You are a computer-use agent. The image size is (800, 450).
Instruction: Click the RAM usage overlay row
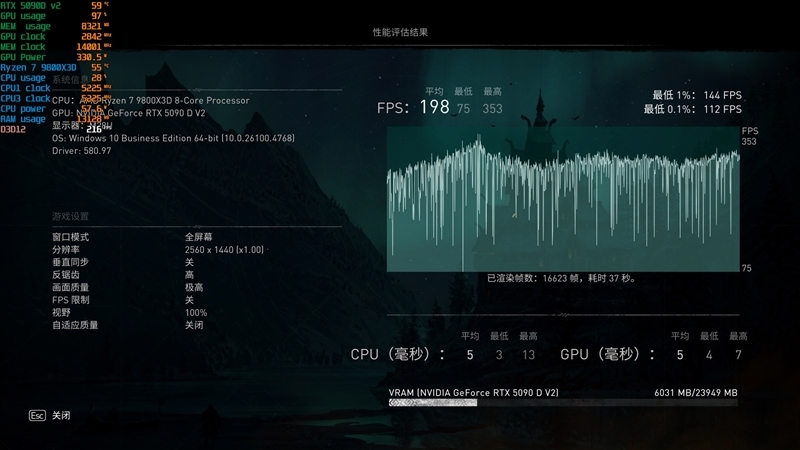pos(55,119)
